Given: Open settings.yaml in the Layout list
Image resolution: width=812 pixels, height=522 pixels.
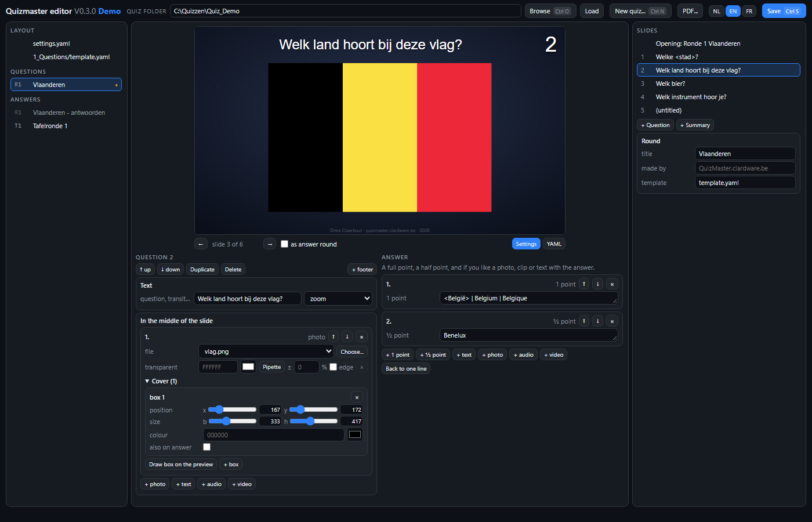Looking at the screenshot, I should (x=66, y=43).
